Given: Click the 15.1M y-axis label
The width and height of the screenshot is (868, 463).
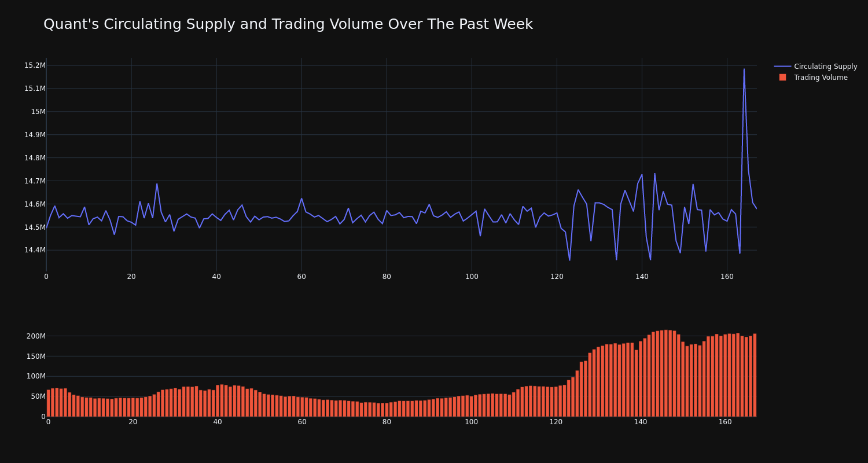Looking at the screenshot, I should 35,89.
